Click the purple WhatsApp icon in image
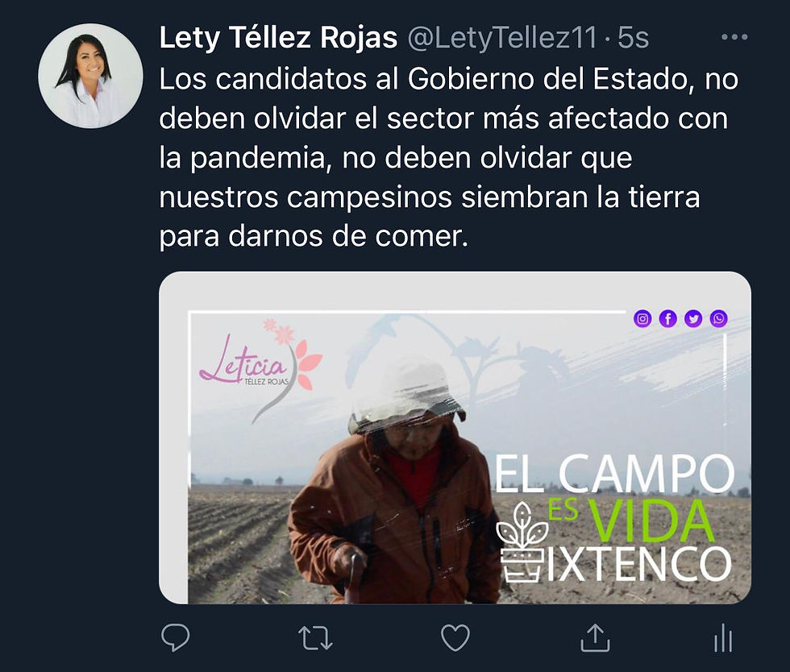The height and width of the screenshot is (672, 790). tap(718, 318)
